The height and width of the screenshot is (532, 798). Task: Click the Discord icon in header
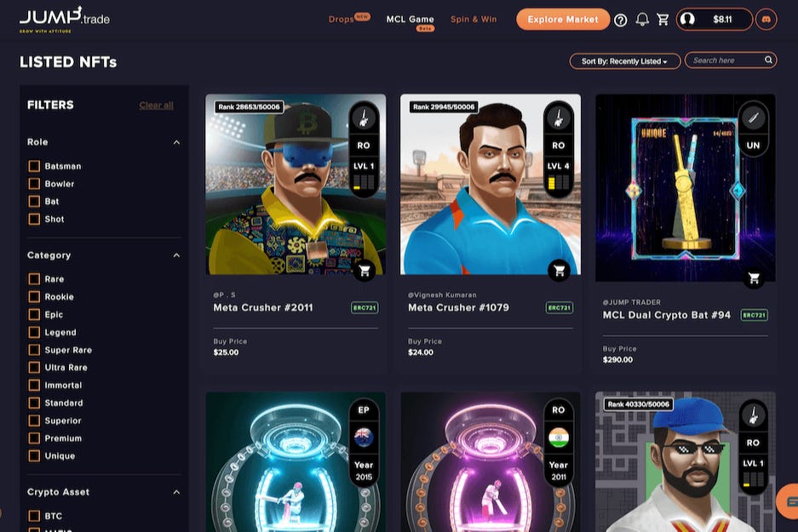[x=766, y=20]
